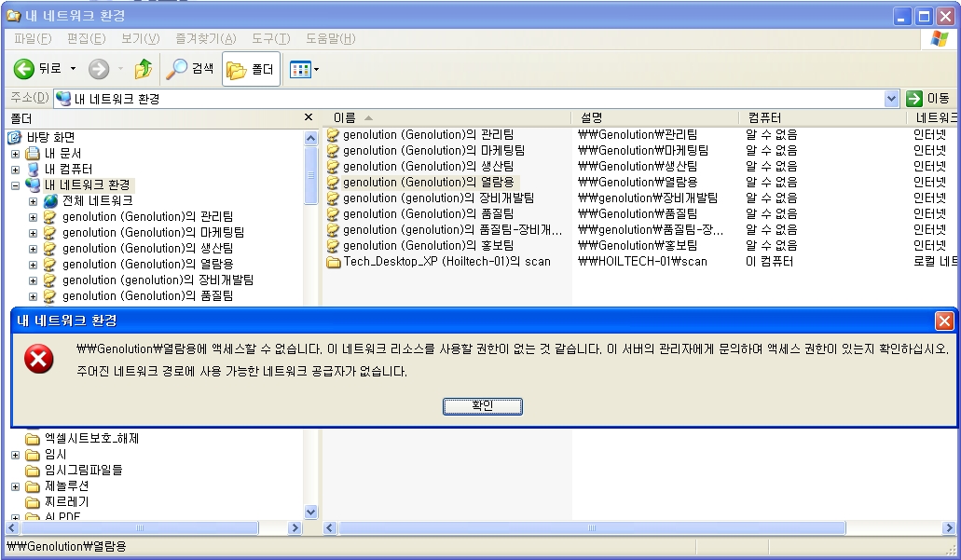This screenshot has width=961, height=560.
Task: Expand 마케팅팀 share node in tree
Action: pos(34,234)
